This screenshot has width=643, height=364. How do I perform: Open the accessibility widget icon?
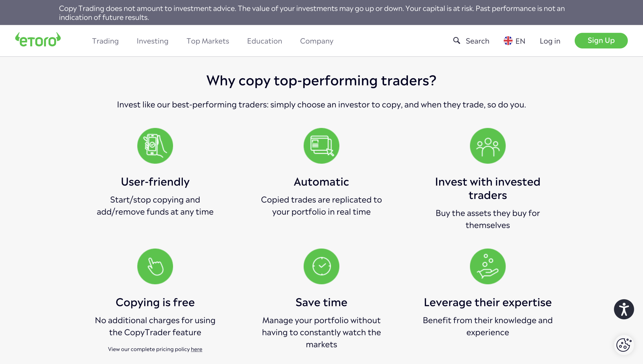(624, 309)
